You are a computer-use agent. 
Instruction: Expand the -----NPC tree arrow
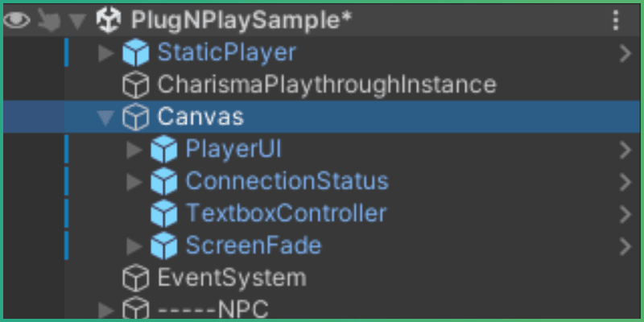click(105, 309)
